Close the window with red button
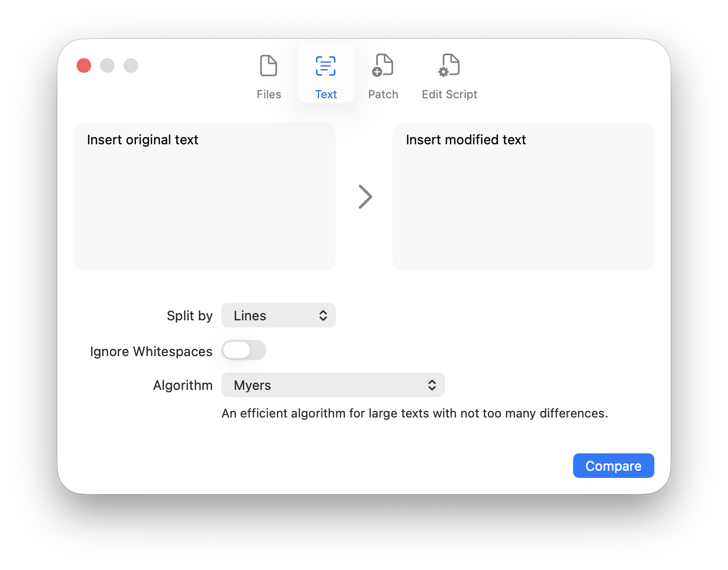The height and width of the screenshot is (570, 728). [84, 65]
